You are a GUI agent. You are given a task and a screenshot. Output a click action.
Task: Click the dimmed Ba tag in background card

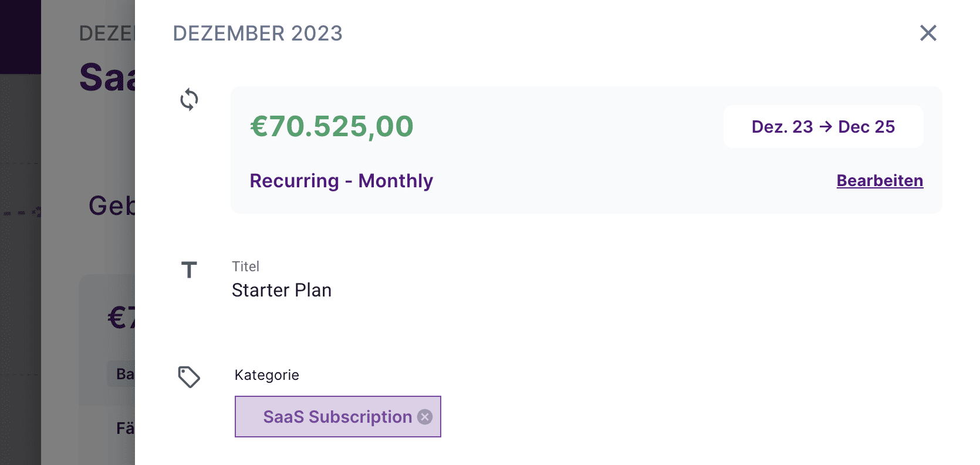(x=123, y=374)
